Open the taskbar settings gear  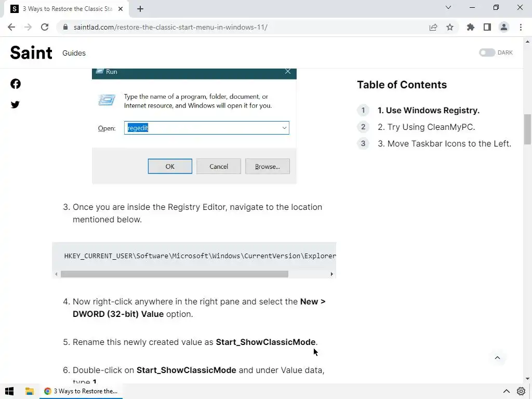[x=521, y=391]
